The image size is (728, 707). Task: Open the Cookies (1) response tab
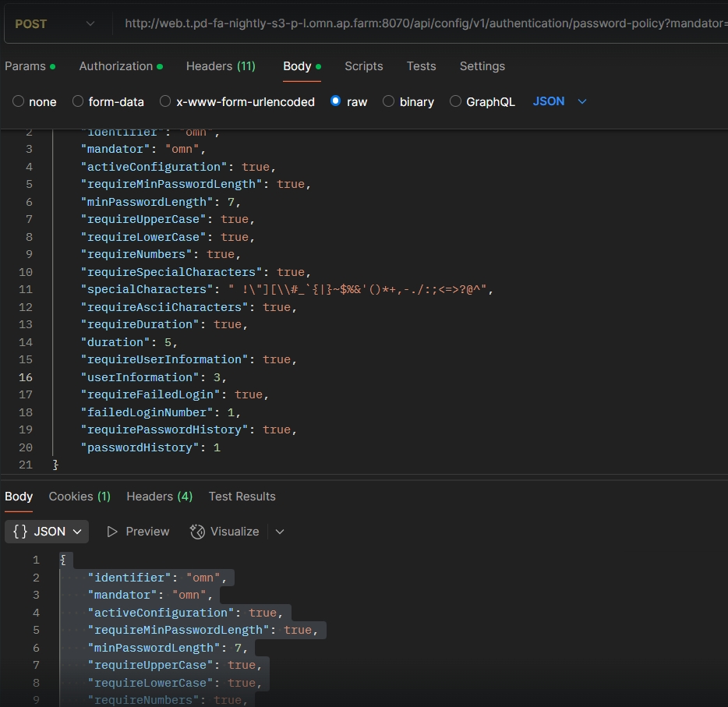(x=80, y=497)
